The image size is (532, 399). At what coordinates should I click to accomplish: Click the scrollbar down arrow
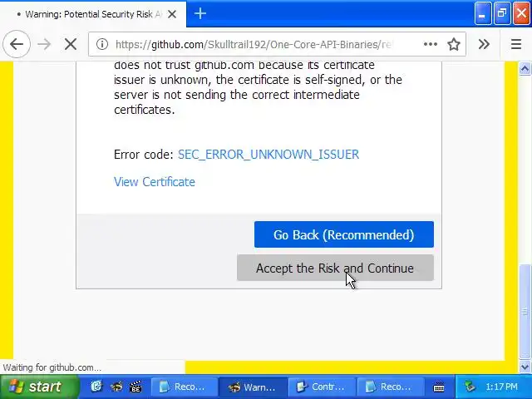pos(525,367)
